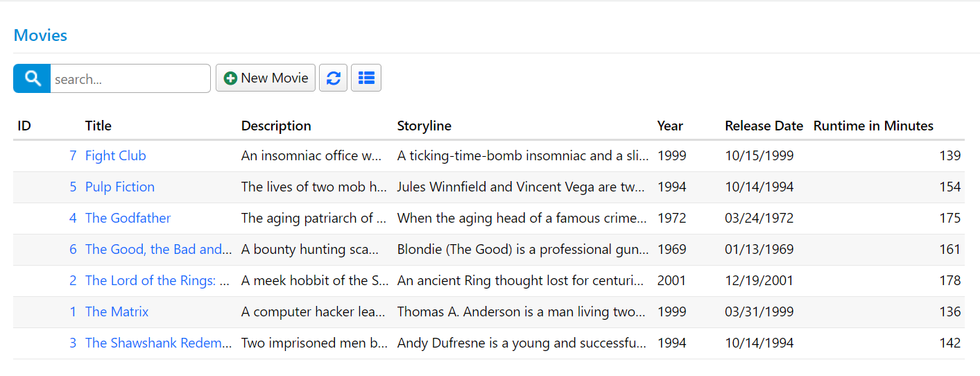Screen dimensions: 980x376
Task: Select description 'A meek hobbit of the S...'
Action: [x=315, y=280]
